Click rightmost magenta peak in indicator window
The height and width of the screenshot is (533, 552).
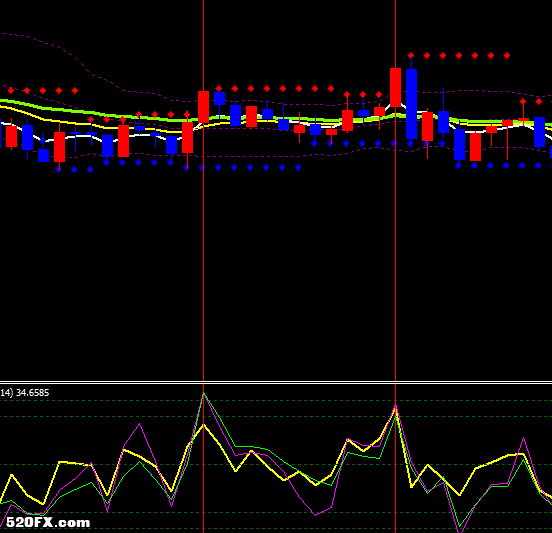pyautogui.click(x=524, y=438)
